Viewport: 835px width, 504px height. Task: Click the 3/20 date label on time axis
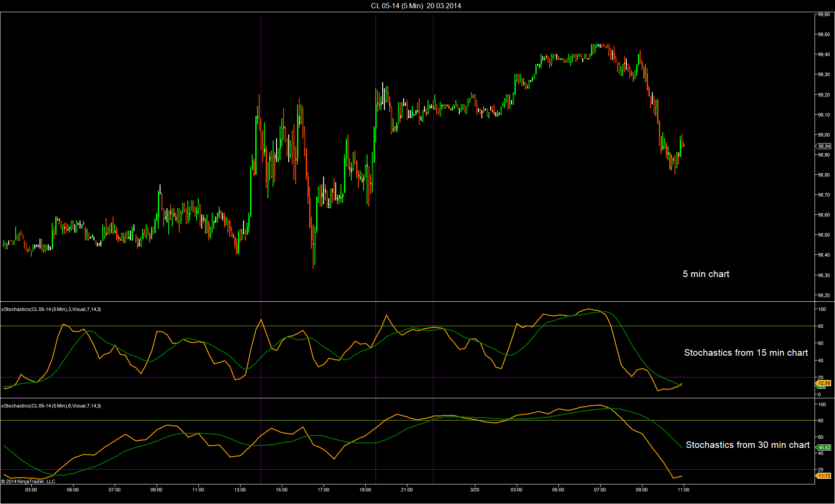474,490
